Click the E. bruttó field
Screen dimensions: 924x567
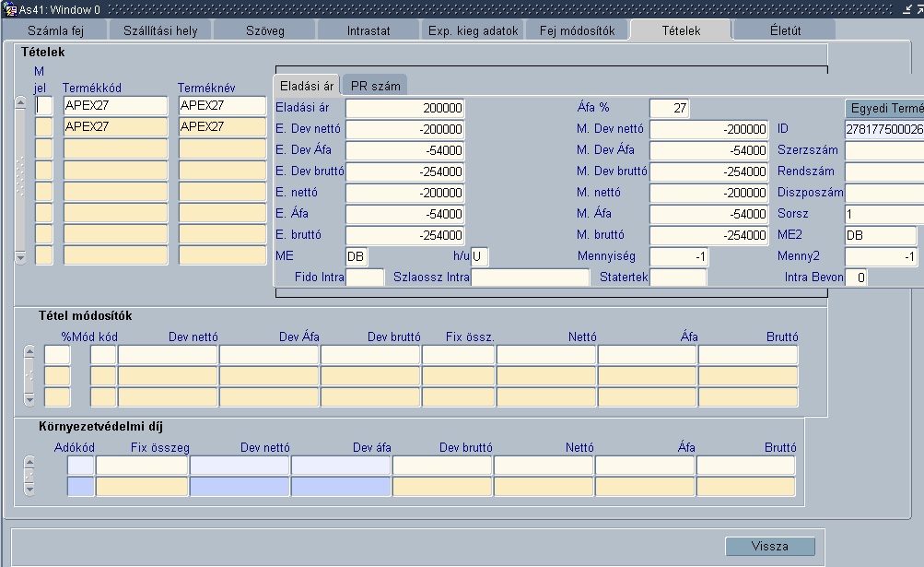click(x=404, y=235)
